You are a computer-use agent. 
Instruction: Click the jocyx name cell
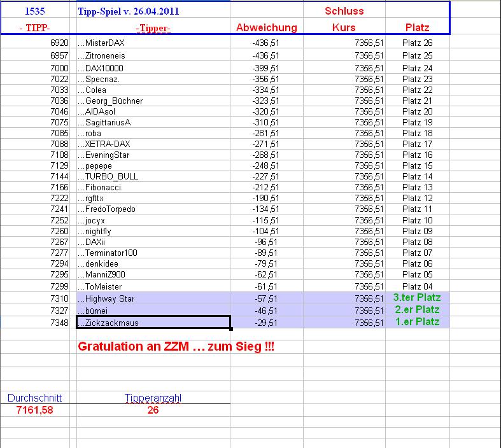(153, 220)
